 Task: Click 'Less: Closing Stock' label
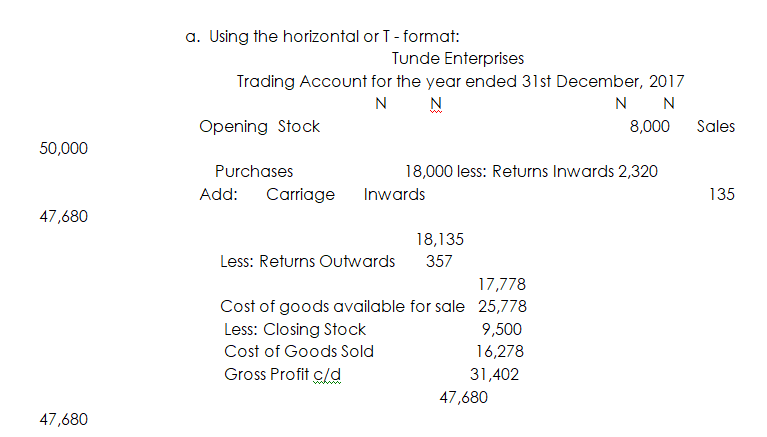(295, 329)
